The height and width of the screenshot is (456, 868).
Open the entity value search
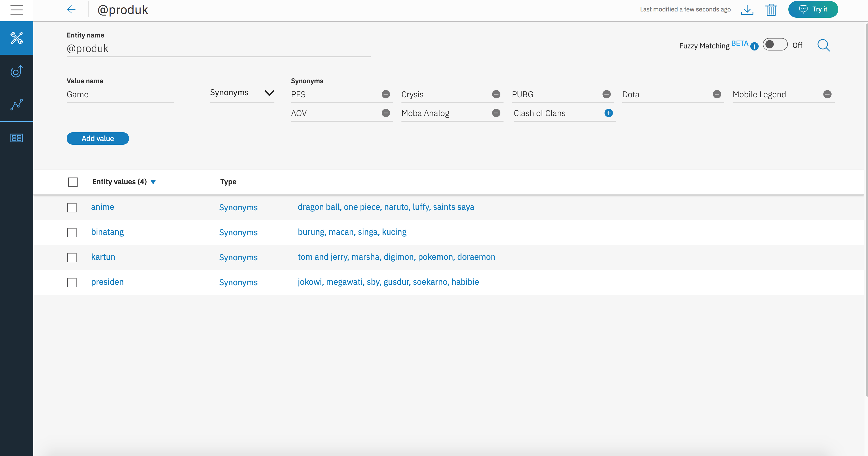tap(823, 45)
